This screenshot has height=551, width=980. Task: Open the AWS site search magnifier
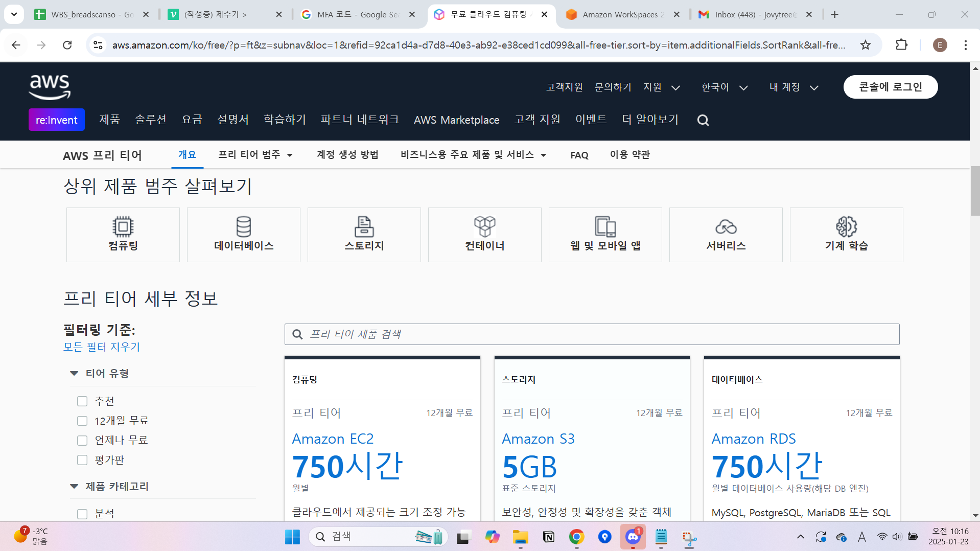pyautogui.click(x=703, y=120)
